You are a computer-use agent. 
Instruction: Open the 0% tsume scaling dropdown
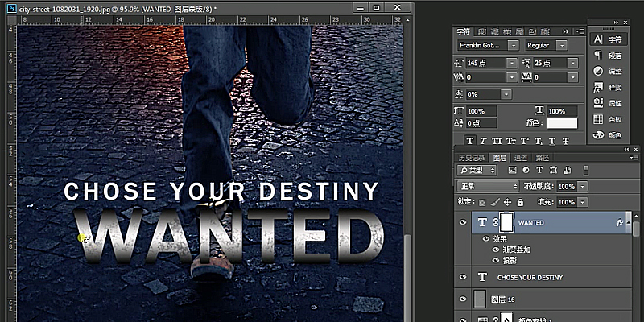click(x=506, y=94)
